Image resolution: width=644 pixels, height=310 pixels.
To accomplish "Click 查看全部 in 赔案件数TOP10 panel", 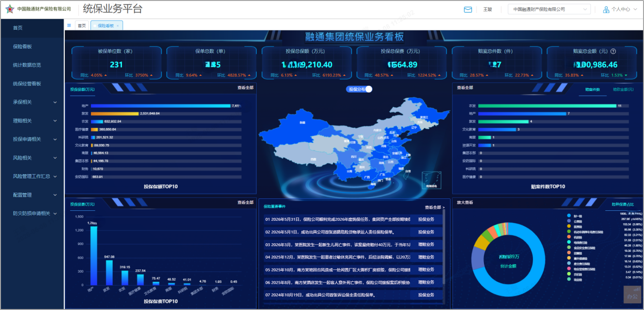I will click(x=465, y=88).
